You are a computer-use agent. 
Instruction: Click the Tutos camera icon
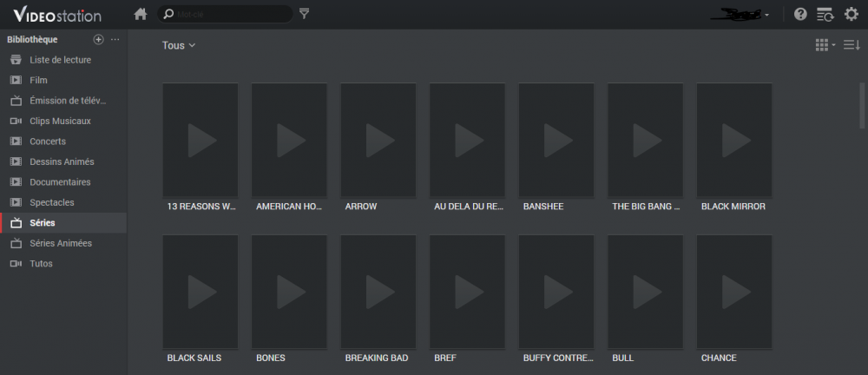16,264
